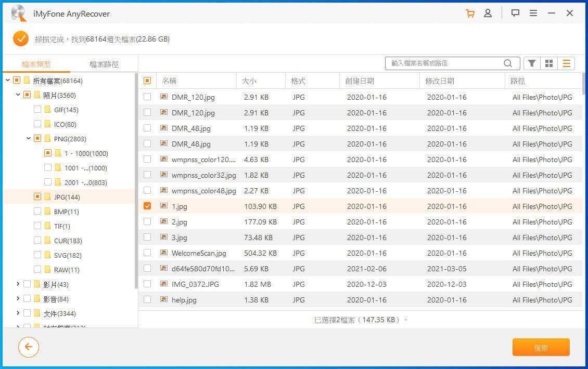Open the hamburger menu in title bar
This screenshot has width=588, height=369.
(x=533, y=14)
